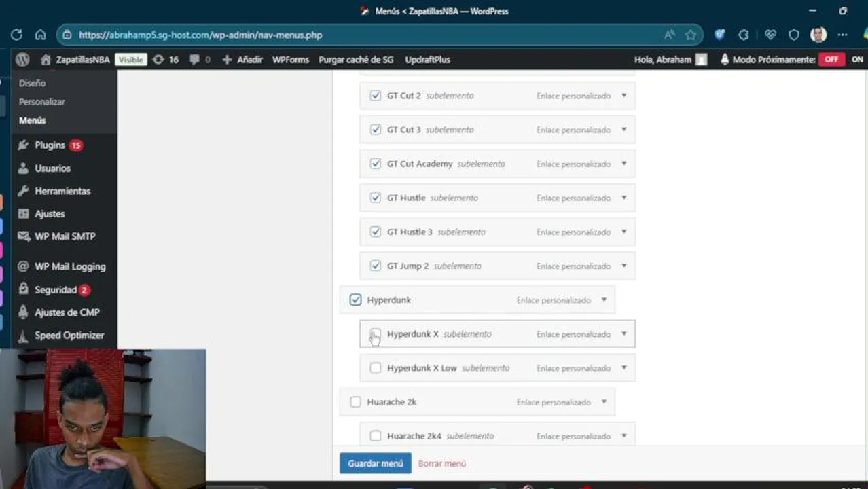The image size is (868, 489).
Task: Open browser profile avatar
Action: point(818,35)
